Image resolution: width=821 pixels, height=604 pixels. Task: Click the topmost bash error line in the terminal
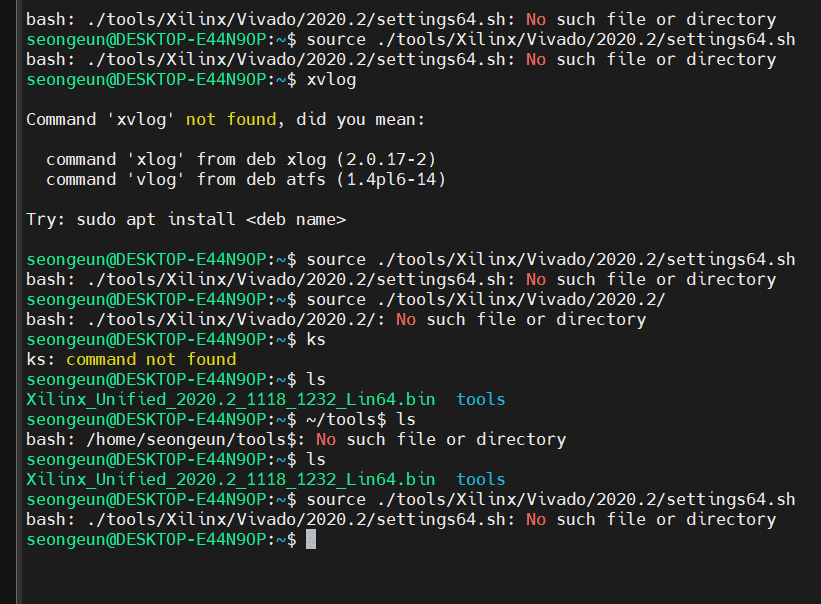(400, 20)
